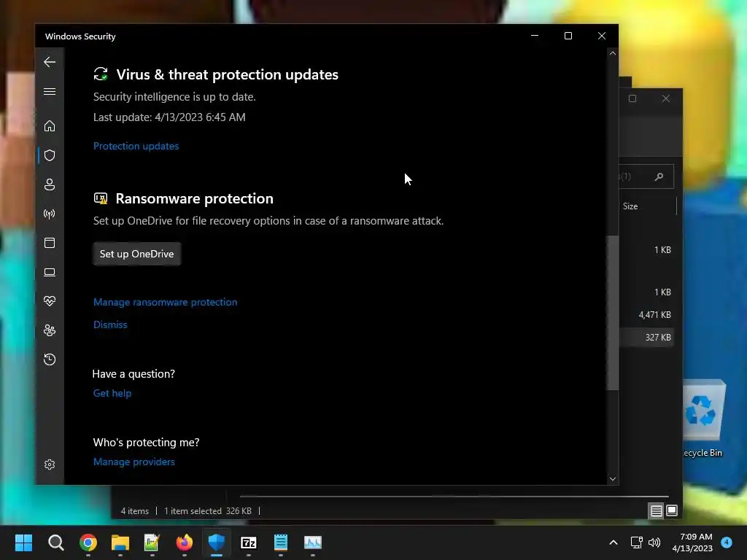
Task: Click the scrollbar down arrow
Action: tap(613, 479)
